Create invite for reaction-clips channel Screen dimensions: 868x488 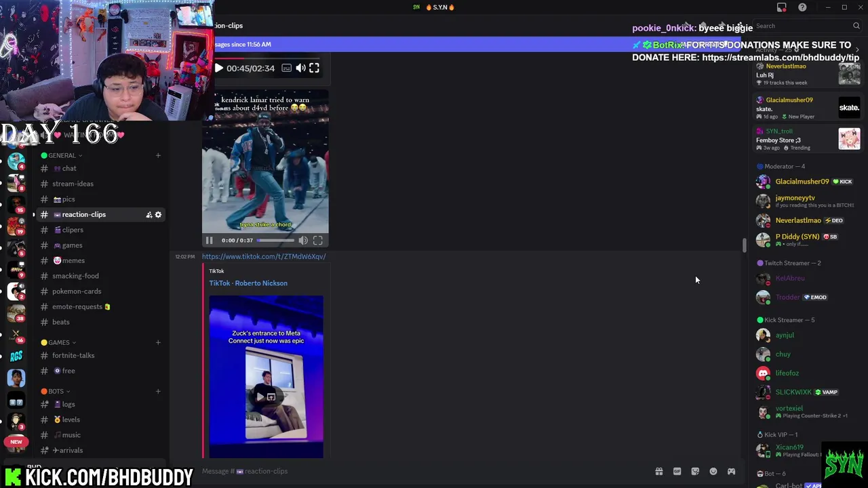coord(149,215)
